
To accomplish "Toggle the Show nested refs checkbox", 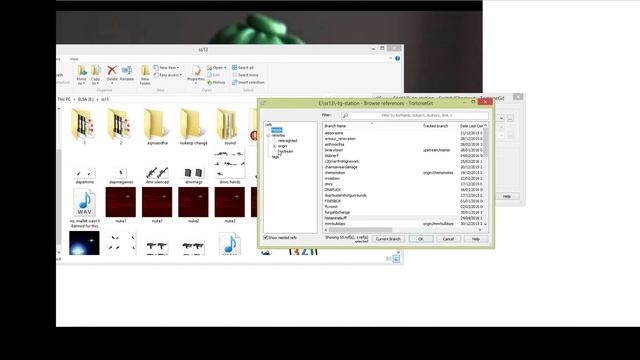I will [x=266, y=237].
